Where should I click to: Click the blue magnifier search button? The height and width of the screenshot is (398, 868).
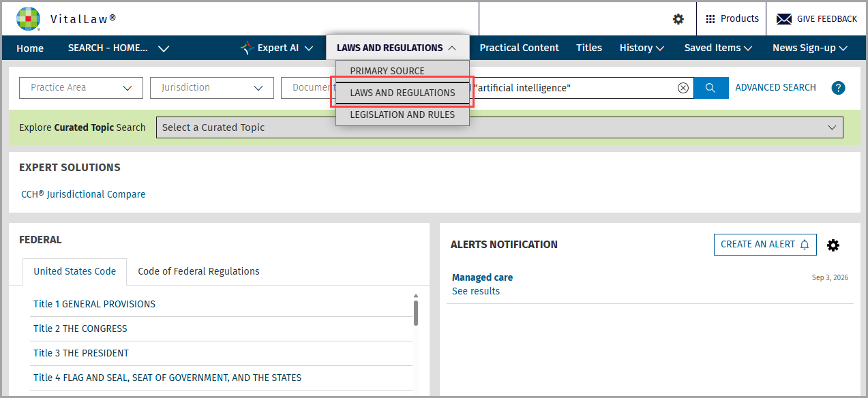pos(710,88)
